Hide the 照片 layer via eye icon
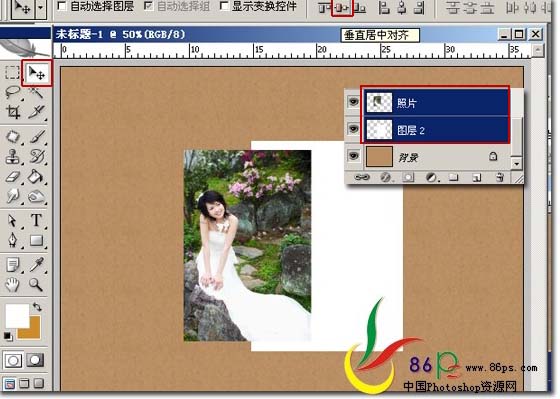 (353, 102)
